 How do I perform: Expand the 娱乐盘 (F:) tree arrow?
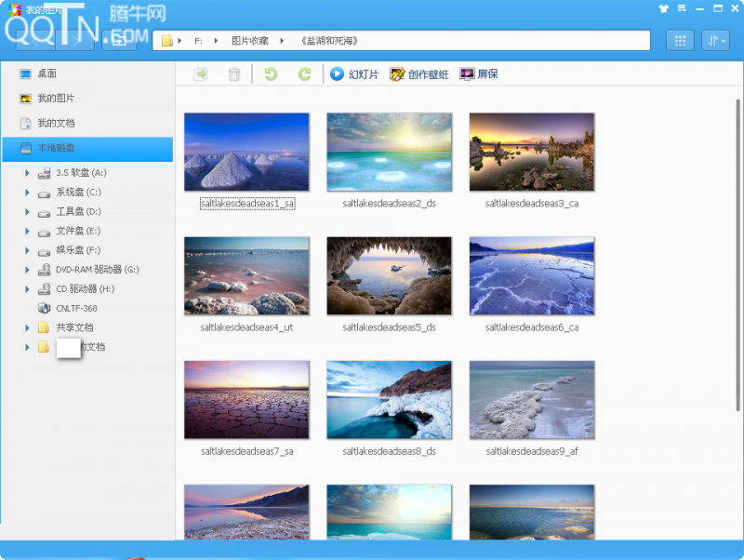(x=28, y=250)
